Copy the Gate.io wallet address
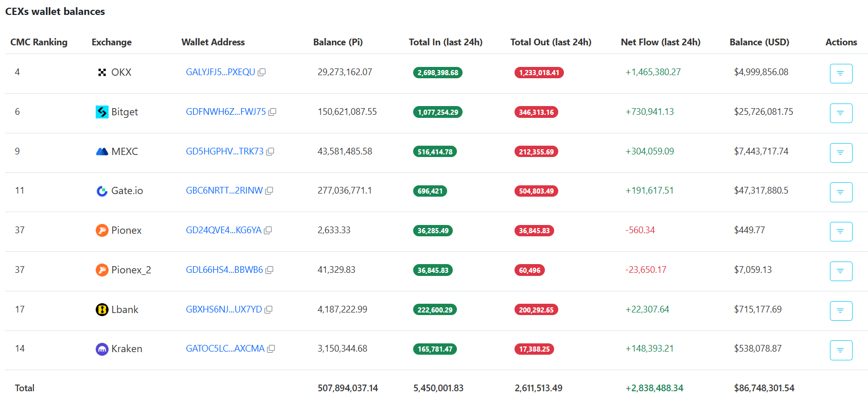This screenshot has height=400, width=868. coord(269,191)
